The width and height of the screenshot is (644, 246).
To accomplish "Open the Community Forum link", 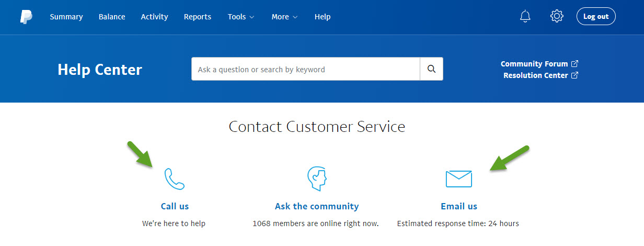I will coord(534,64).
